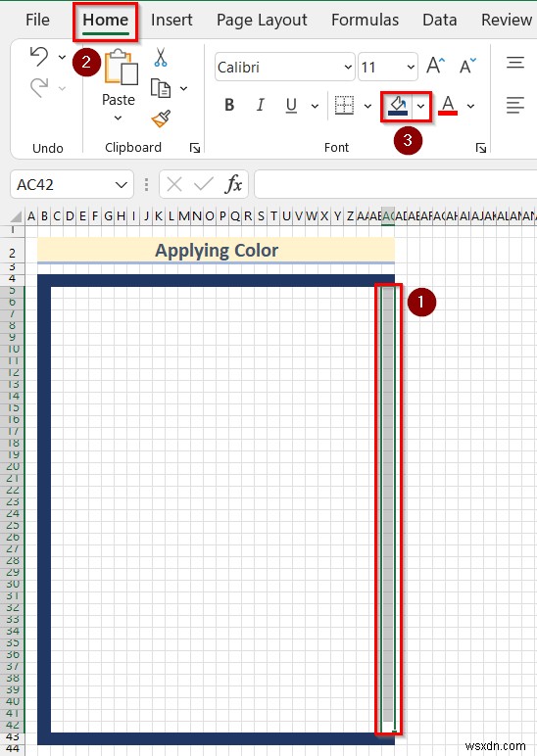Cancel formula entry with the X icon
The width and height of the screenshot is (537, 756).
[174, 184]
